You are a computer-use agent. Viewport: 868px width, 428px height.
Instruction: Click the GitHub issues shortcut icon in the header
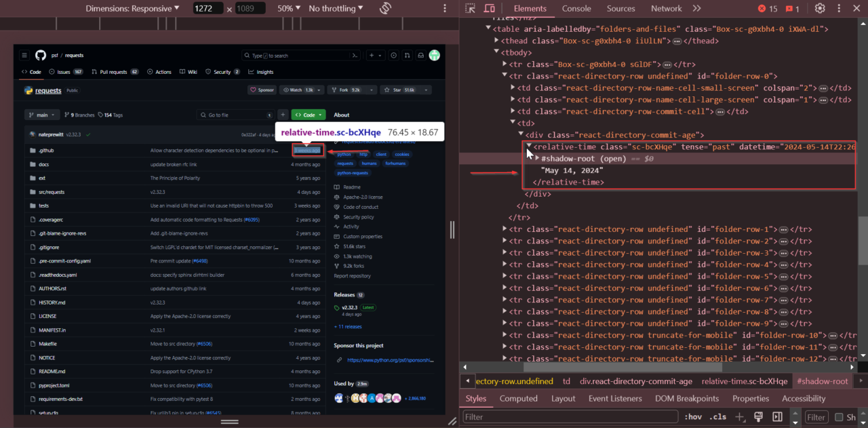395,56
